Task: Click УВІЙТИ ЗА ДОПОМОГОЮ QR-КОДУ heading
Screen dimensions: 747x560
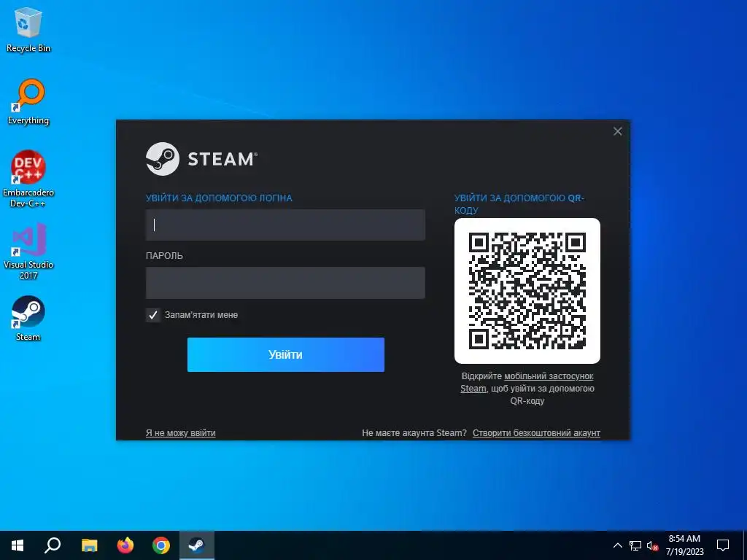Action: [x=519, y=204]
